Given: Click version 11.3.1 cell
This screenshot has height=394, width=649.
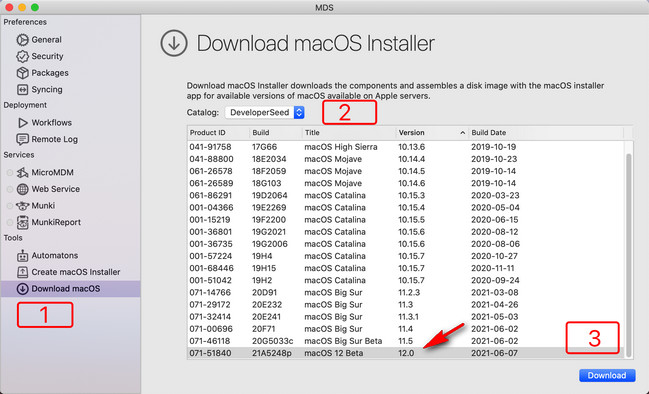Looking at the screenshot, I should 408,317.
